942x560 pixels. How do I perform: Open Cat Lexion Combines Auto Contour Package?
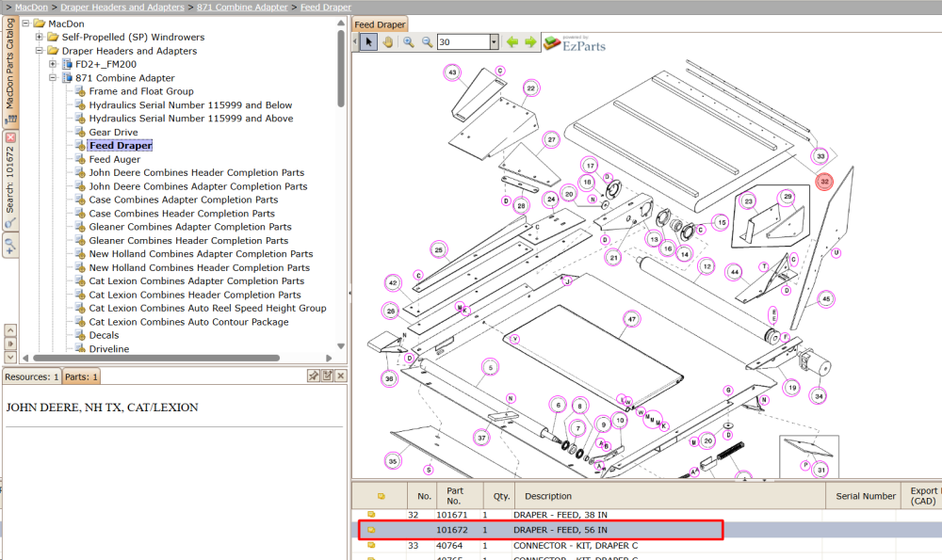pyautogui.click(x=188, y=322)
